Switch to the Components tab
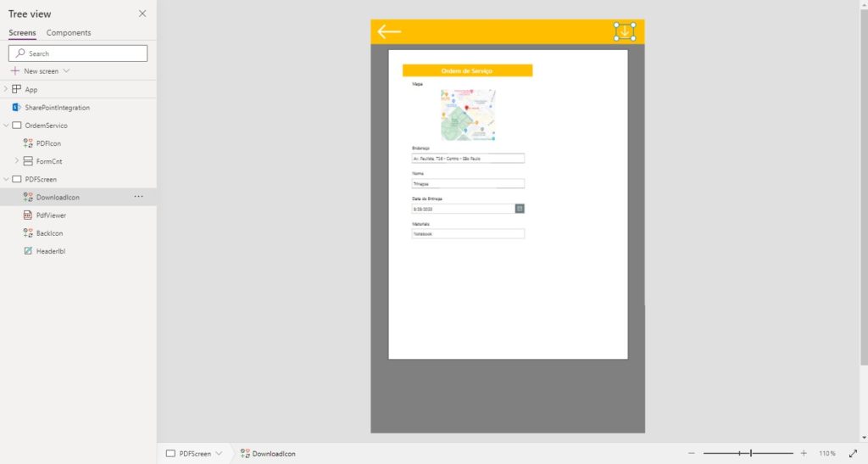The image size is (868, 464). [69, 33]
